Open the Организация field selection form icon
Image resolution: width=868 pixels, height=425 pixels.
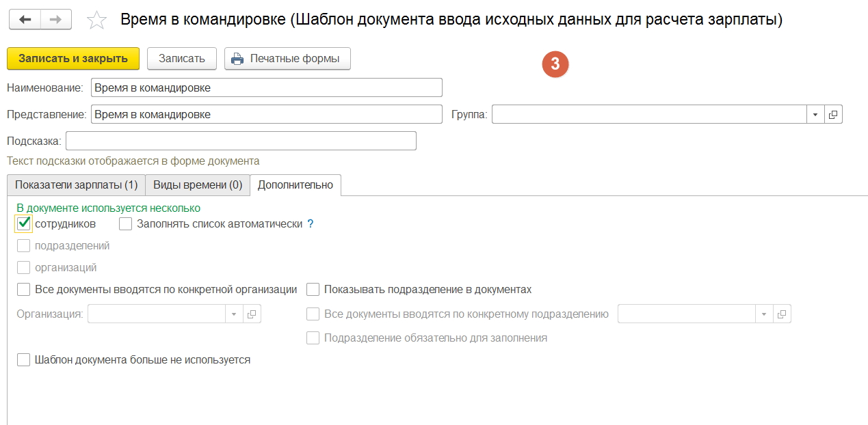tap(252, 314)
